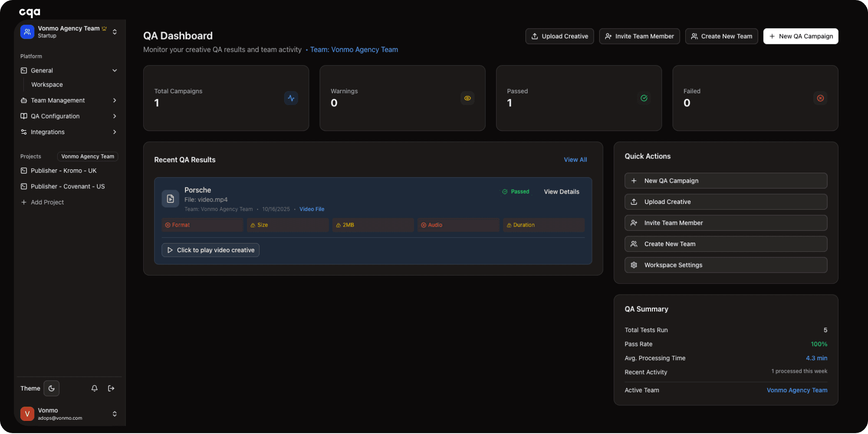868x434 pixels.
Task: Click the Porsche campaign title
Action: point(197,190)
